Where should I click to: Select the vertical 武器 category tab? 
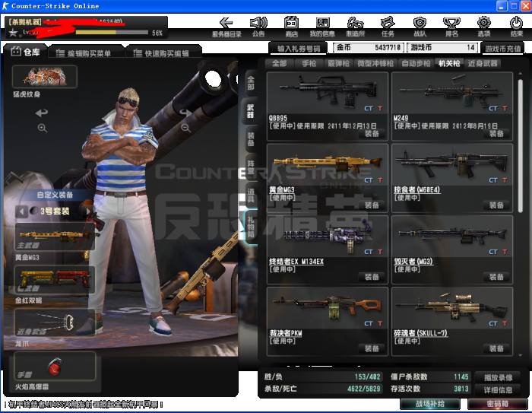click(250, 111)
